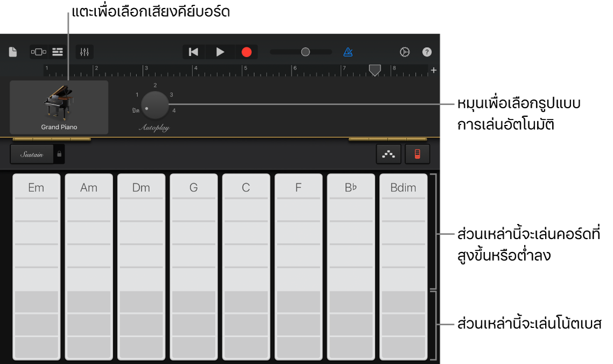The height and width of the screenshot is (364, 613).
Task: Open song sections with ruler plus button
Action: click(434, 71)
